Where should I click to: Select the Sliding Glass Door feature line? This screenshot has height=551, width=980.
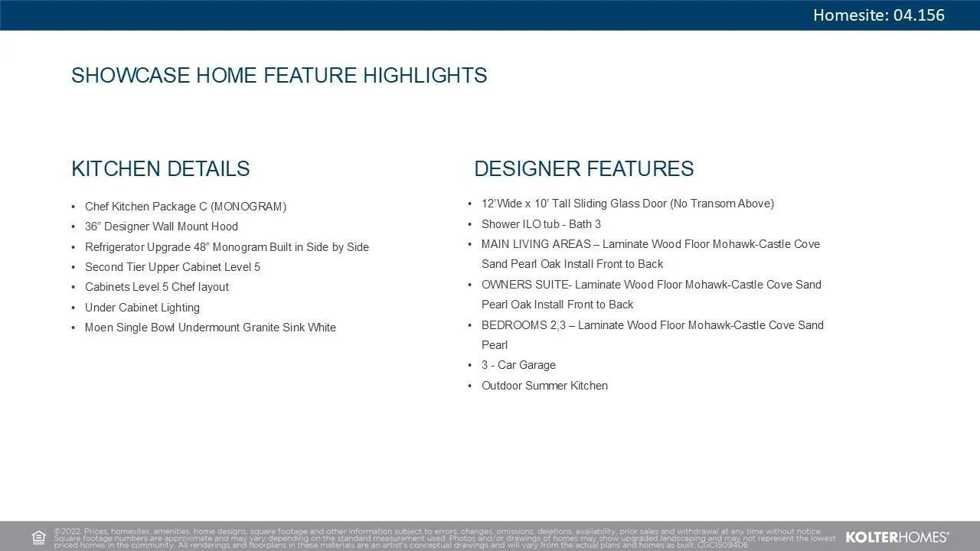point(627,204)
